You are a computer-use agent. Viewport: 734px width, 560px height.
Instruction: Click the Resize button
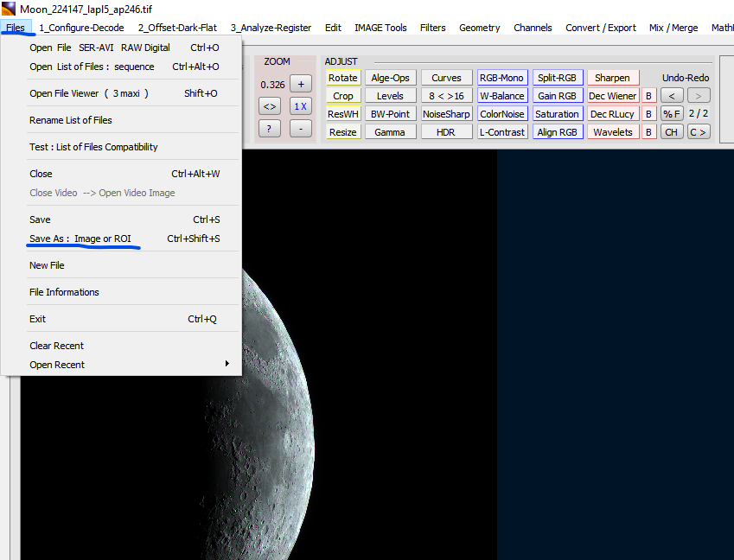click(343, 132)
